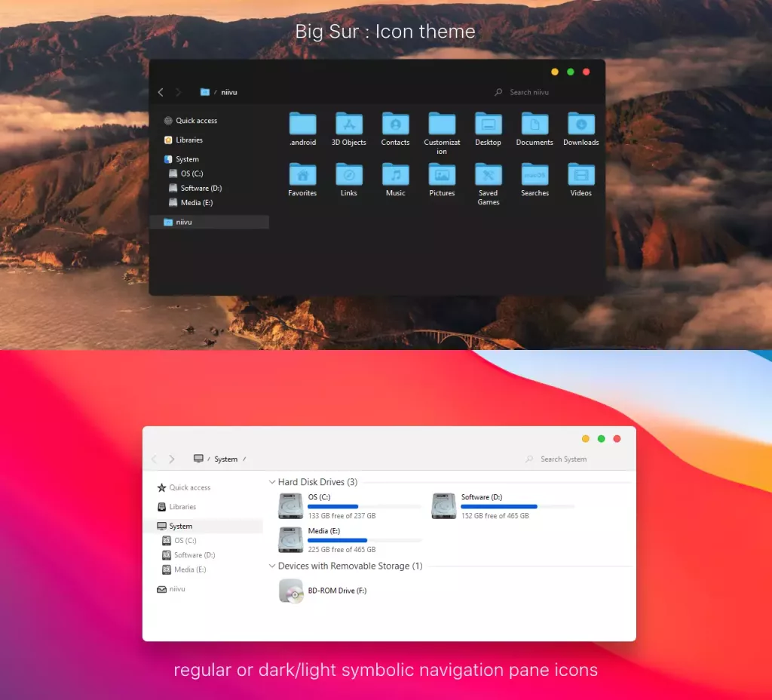
Task: Open Libraries from the sidebar
Action: 183,506
